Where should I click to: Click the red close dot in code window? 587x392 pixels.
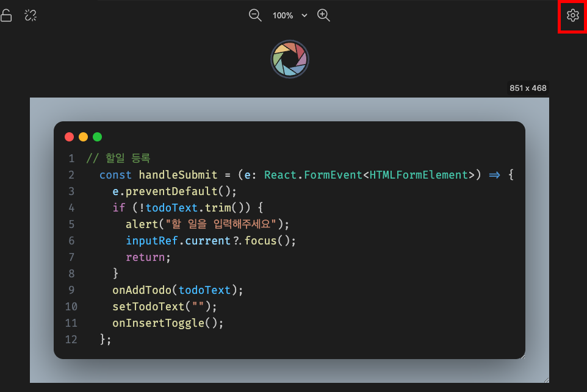pyautogui.click(x=70, y=137)
